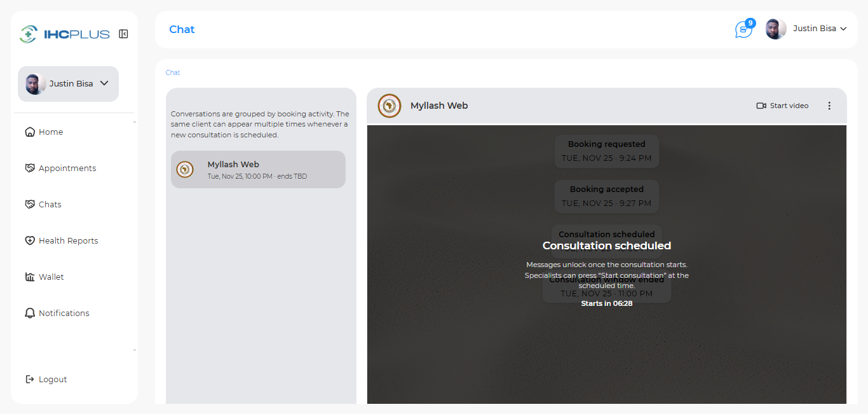The height and width of the screenshot is (414, 868).
Task: Click the Notifications bell icon
Action: click(30, 314)
